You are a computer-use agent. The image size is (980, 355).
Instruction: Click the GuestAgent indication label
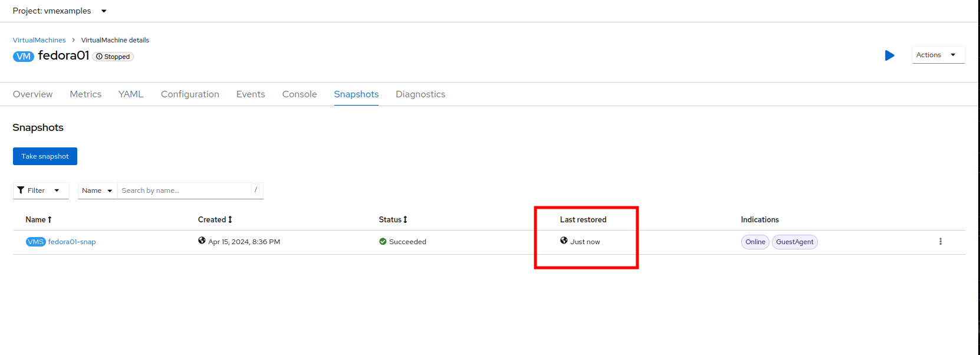coord(795,242)
